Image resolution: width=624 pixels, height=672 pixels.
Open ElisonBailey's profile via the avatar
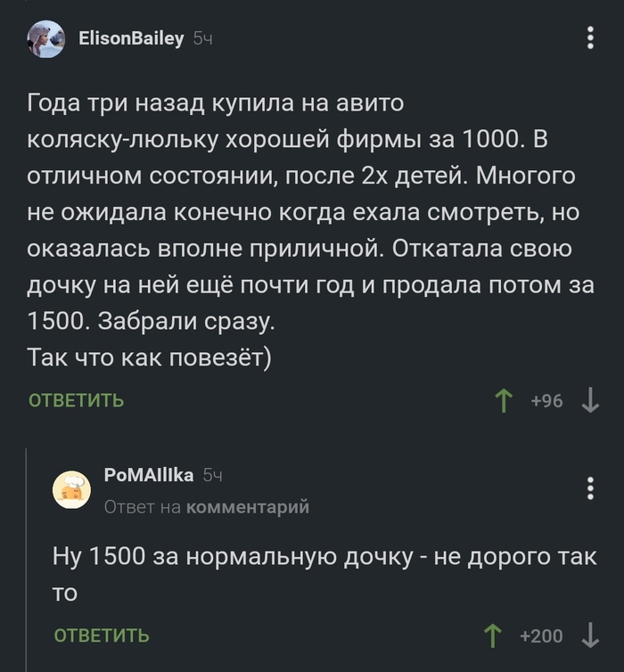(x=46, y=39)
